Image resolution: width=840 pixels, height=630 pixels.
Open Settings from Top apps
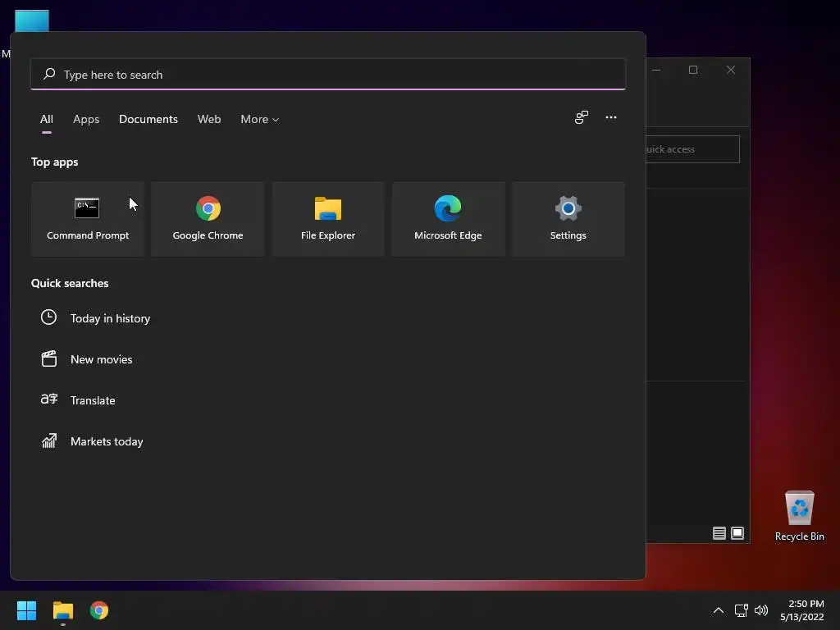click(x=568, y=219)
